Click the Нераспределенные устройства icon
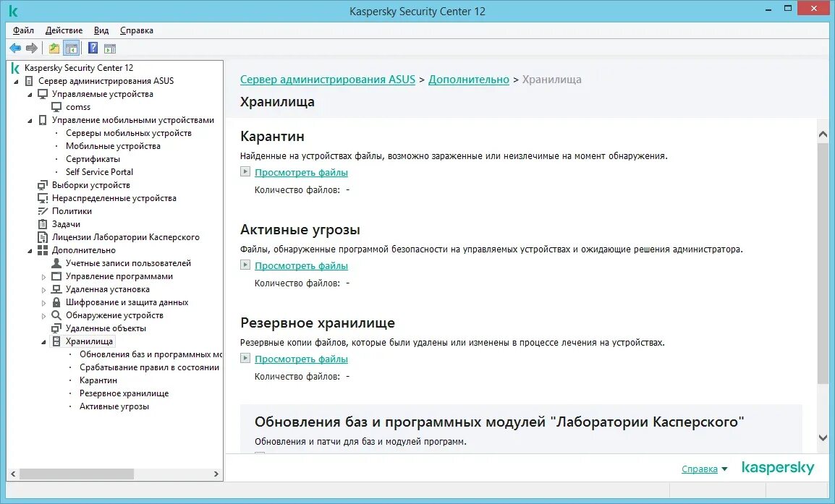The width and height of the screenshot is (835, 504). pos(43,198)
